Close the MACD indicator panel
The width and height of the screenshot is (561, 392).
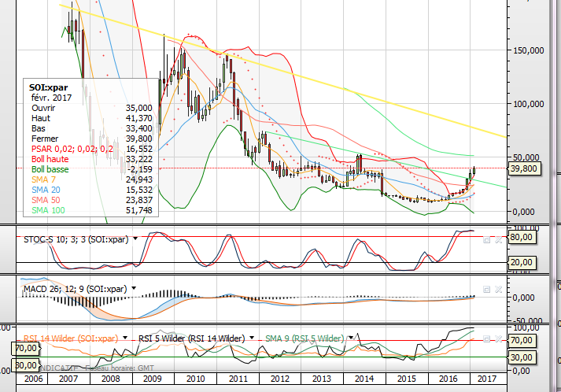(497, 290)
